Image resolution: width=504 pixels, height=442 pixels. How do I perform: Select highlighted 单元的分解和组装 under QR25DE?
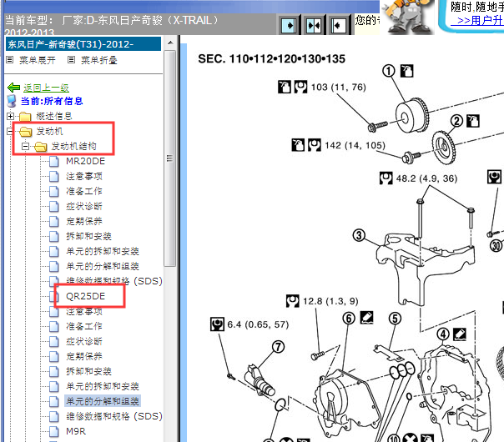(x=103, y=401)
